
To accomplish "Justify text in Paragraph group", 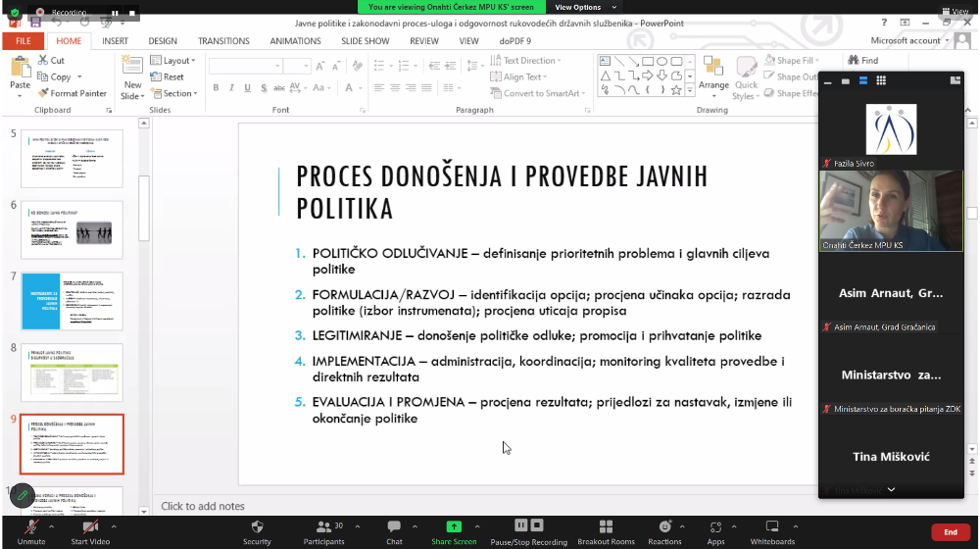I will click(426, 87).
